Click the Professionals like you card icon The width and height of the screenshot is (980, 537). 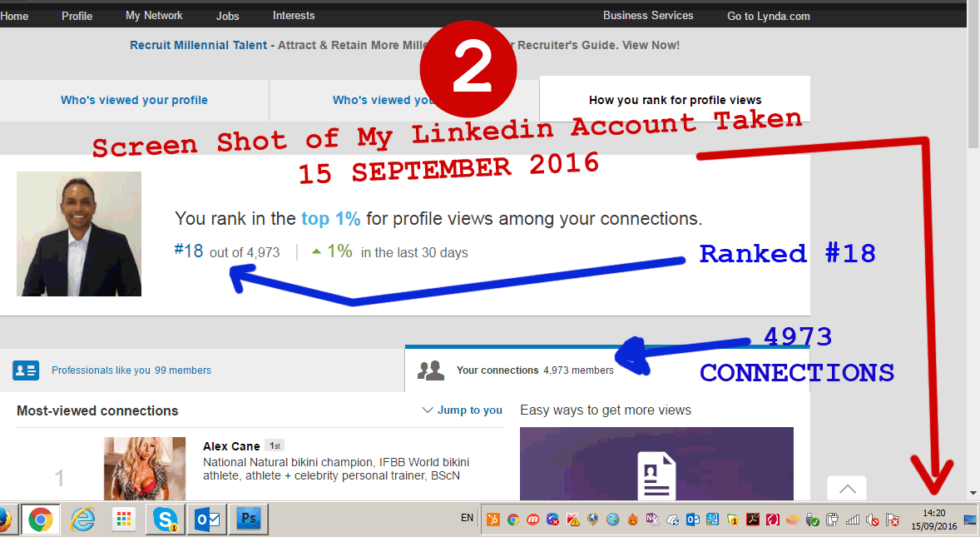(x=26, y=370)
